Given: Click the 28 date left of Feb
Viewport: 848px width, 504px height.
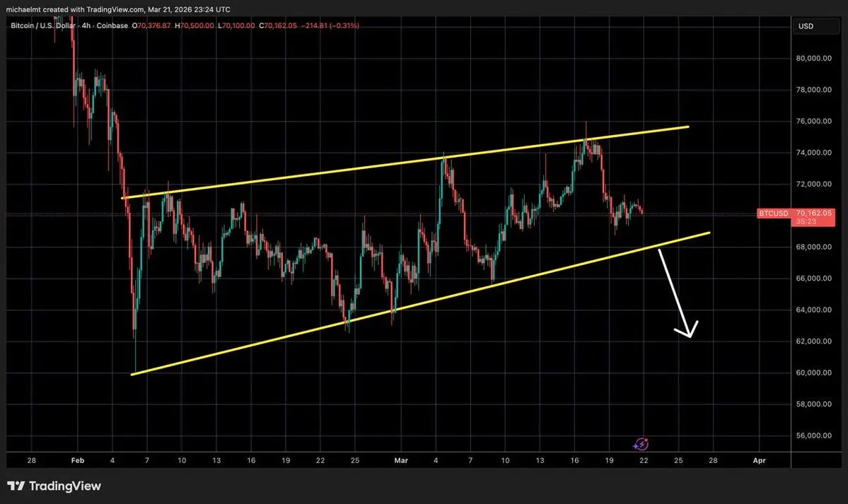Looking at the screenshot, I should point(31,460).
